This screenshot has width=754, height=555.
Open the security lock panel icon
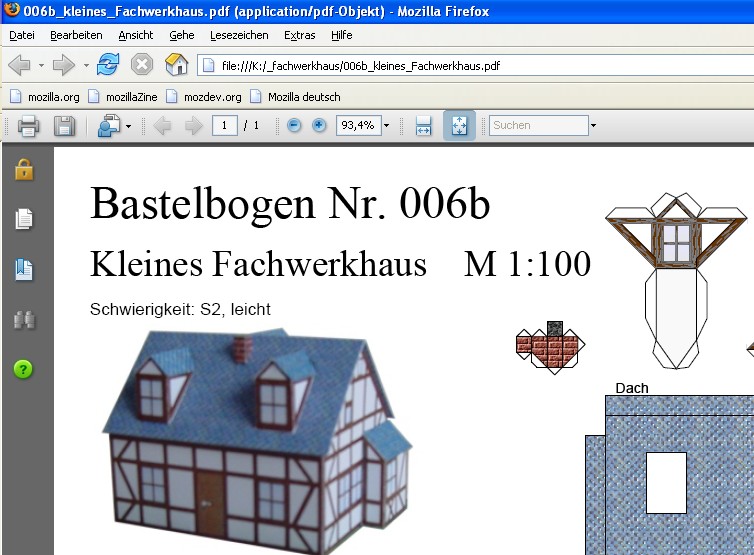tap(24, 169)
